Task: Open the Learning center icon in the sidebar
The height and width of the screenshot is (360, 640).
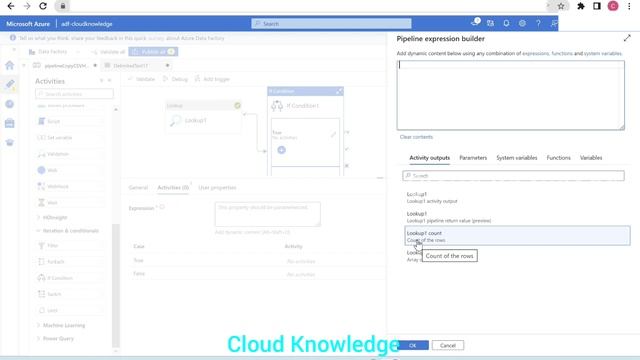Action: point(10,142)
